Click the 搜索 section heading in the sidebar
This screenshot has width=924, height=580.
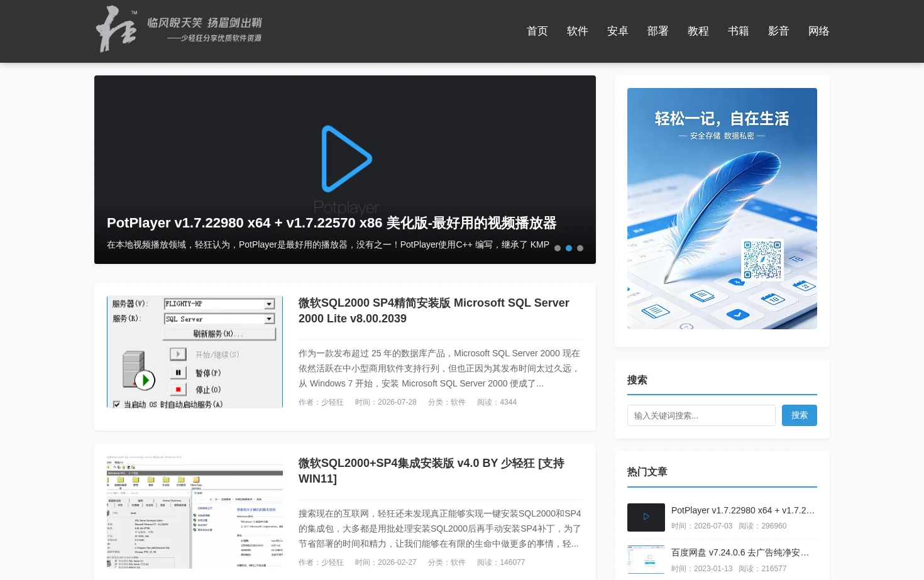637,380
